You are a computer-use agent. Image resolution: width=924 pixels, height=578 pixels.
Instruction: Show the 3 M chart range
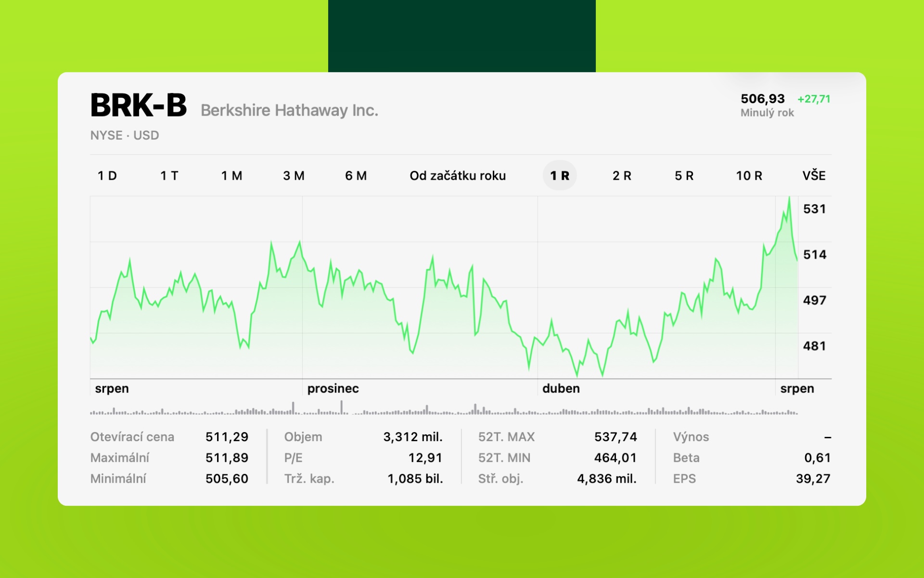click(x=294, y=176)
